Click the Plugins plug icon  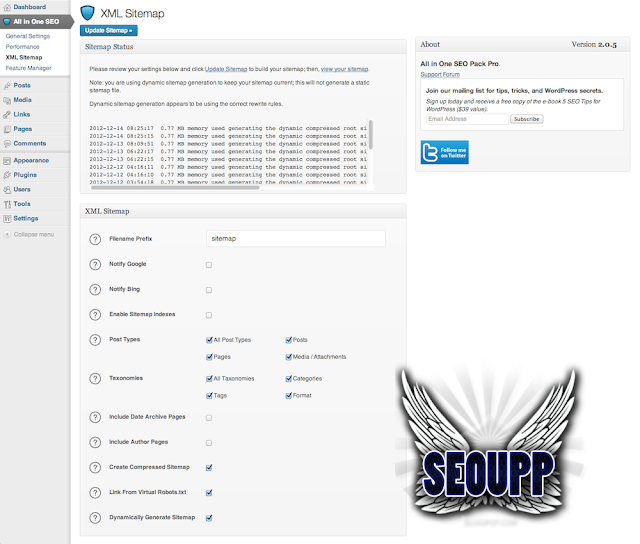click(7, 175)
